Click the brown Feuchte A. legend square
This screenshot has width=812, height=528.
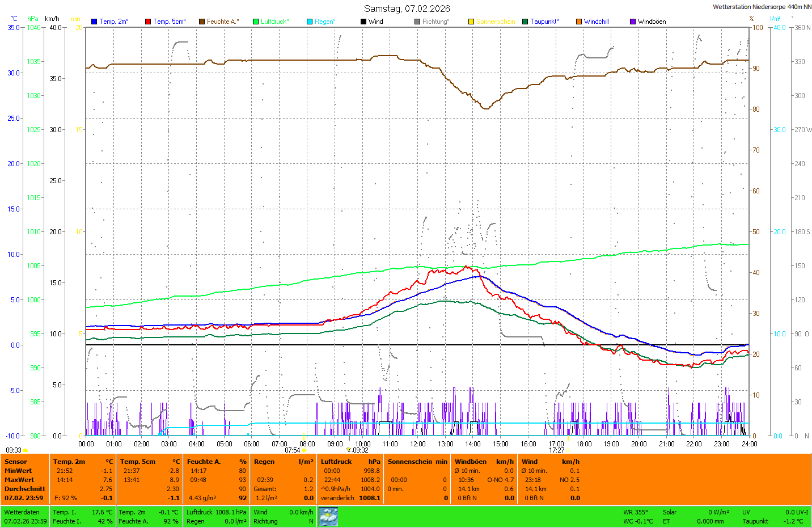click(202, 22)
